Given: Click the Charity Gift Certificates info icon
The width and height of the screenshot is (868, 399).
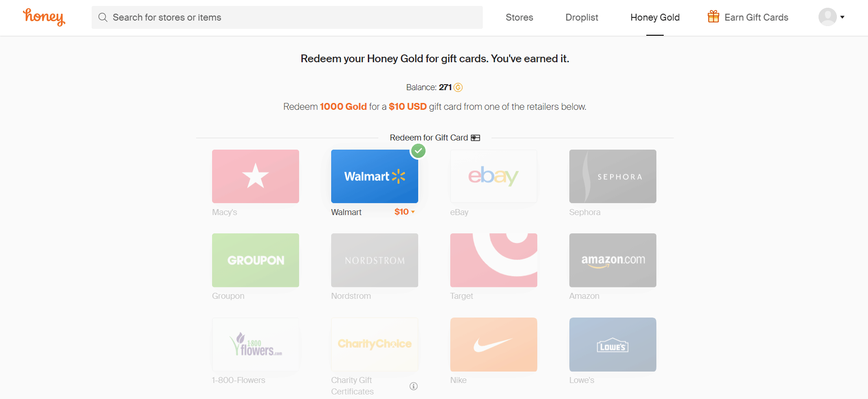Looking at the screenshot, I should [413, 386].
